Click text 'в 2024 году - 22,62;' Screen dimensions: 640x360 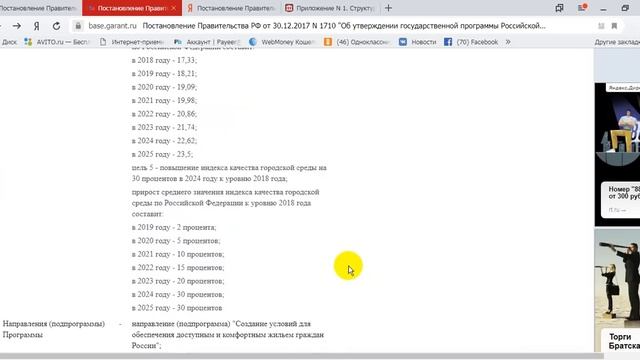click(x=164, y=141)
